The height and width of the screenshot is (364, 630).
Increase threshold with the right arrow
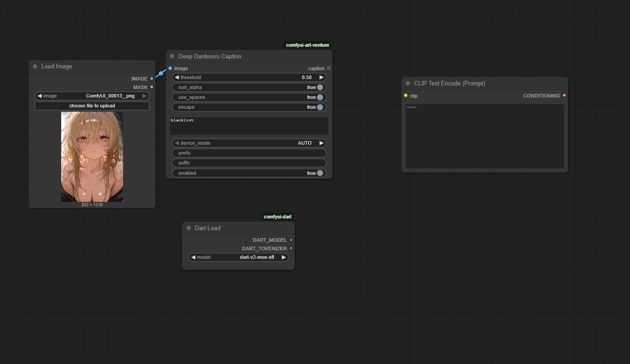(321, 78)
